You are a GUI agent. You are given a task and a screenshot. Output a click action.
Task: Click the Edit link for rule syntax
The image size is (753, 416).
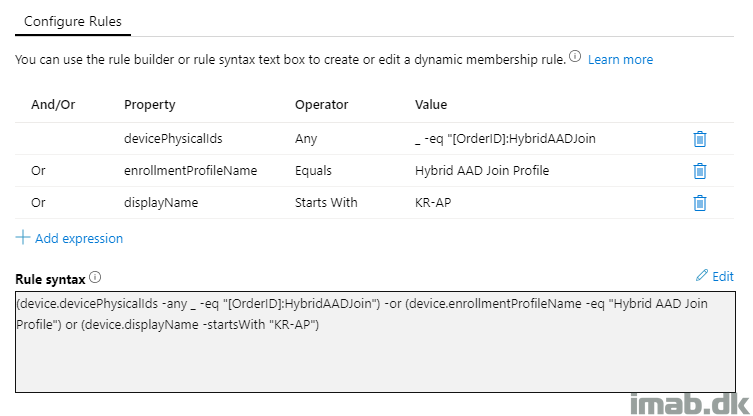pos(723,276)
